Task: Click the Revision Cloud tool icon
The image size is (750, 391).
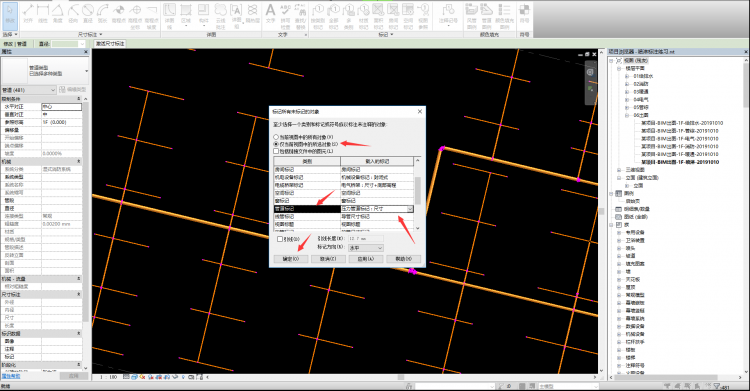Action: click(x=220, y=15)
